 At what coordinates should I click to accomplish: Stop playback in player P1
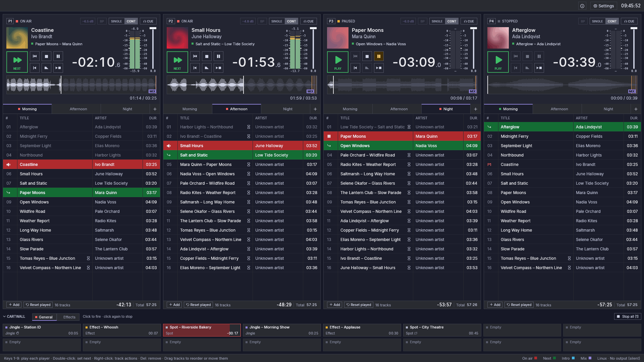[46, 56]
